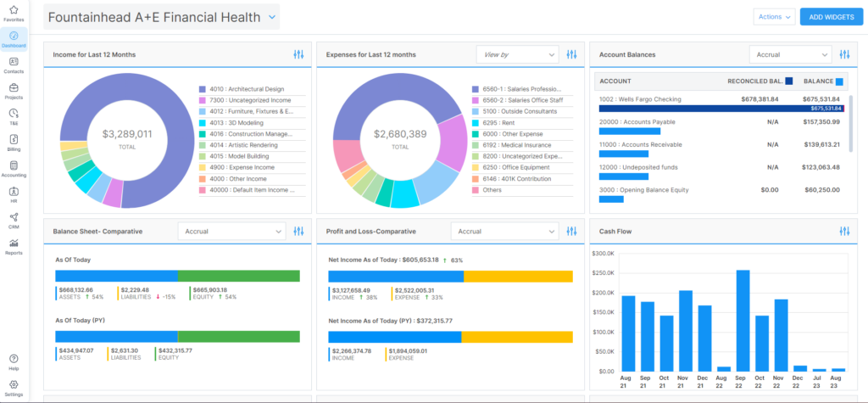Open the Billing icon in sidebar
This screenshot has height=403, width=868.
[14, 139]
